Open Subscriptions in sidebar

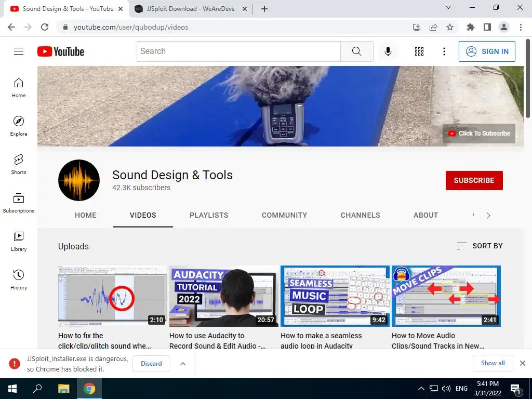click(x=19, y=203)
